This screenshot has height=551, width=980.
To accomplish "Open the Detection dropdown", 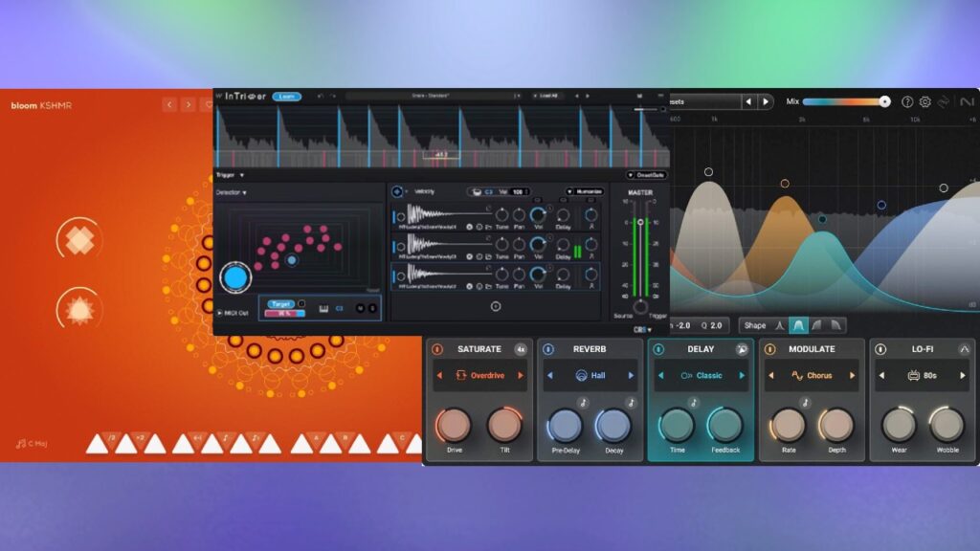I will click(x=231, y=190).
